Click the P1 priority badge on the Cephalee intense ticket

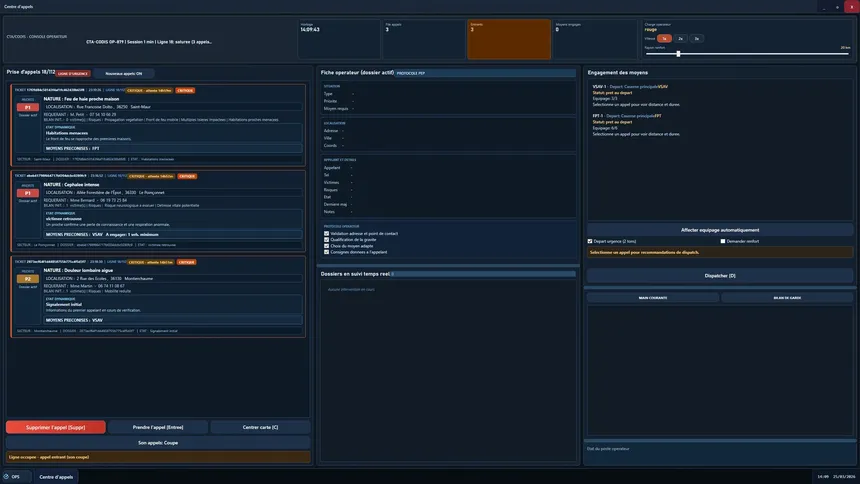point(28,192)
